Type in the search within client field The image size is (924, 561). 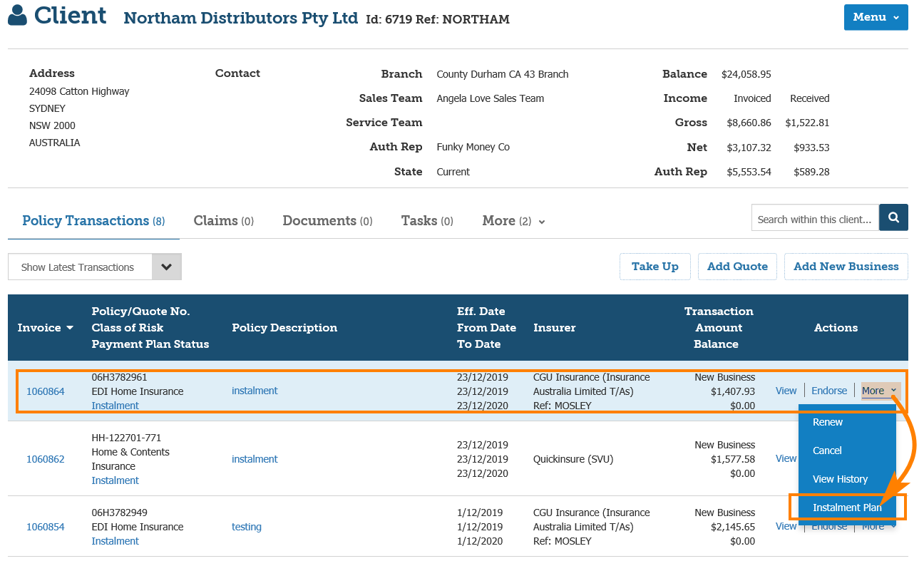coord(814,219)
